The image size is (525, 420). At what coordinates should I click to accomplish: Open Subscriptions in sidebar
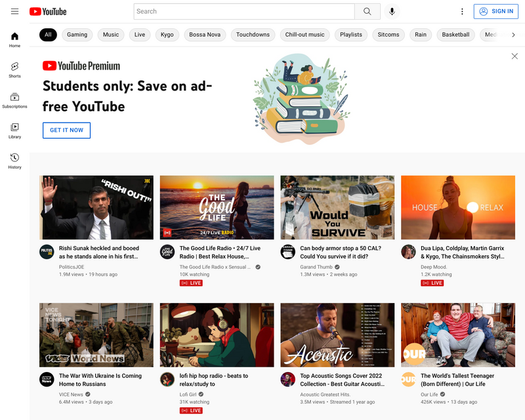pyautogui.click(x=14, y=100)
